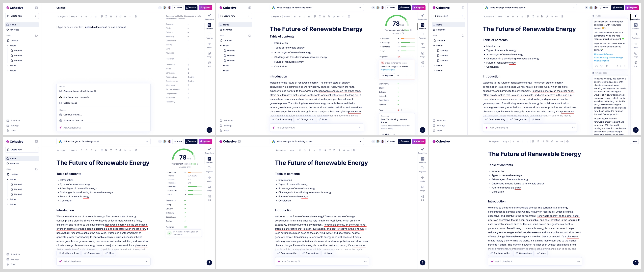The height and width of the screenshot is (272, 644).
Task: Choose Generate Image with Cohesive AI
Action: click(79, 91)
